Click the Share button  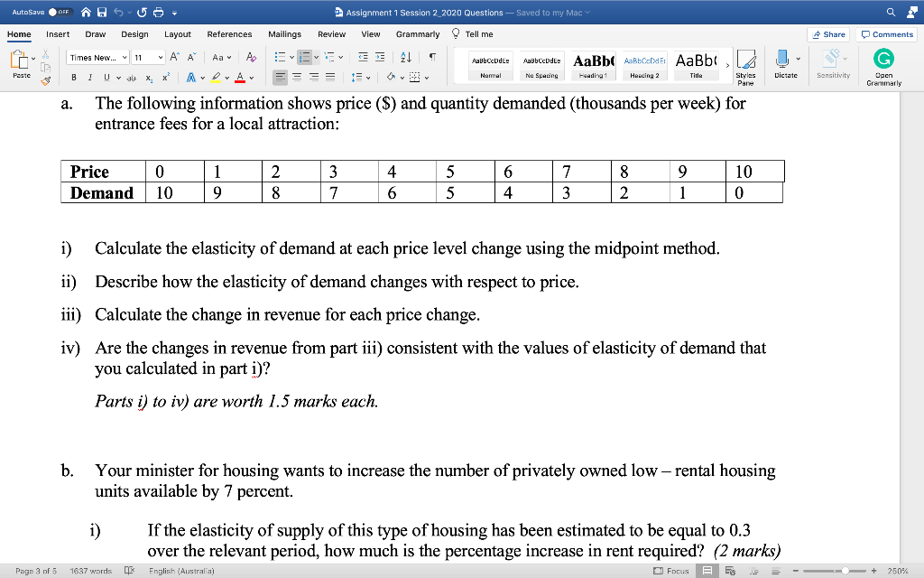click(x=829, y=33)
